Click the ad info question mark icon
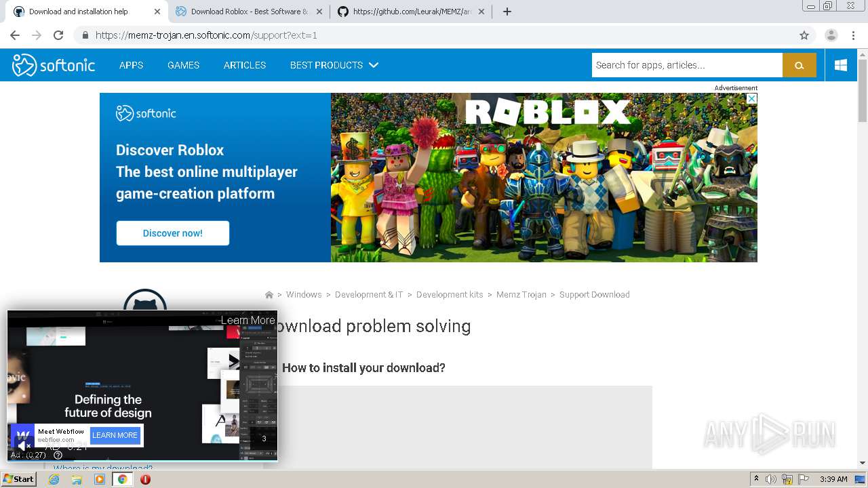868x488 pixels. point(58,455)
